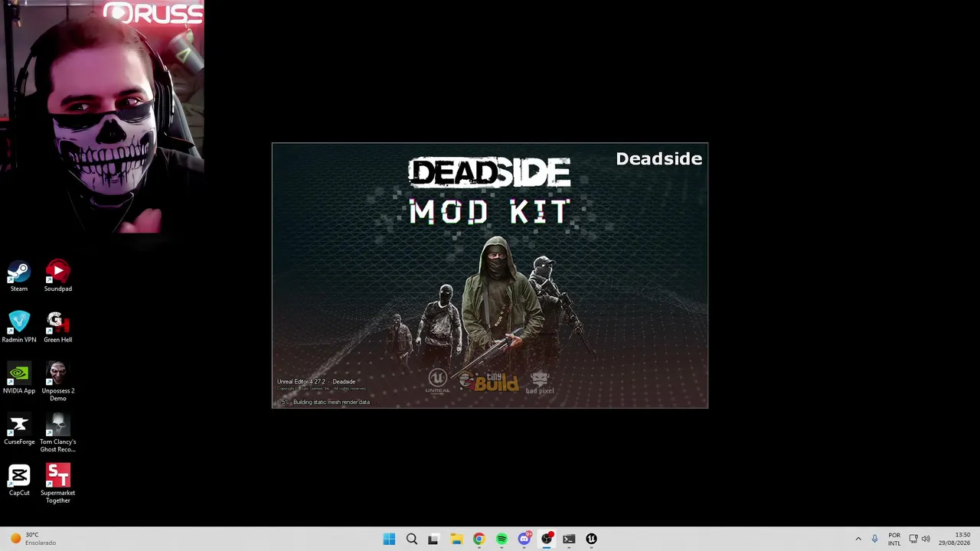Open taskbar Search
Viewport: 980px width, 551px height.
(412, 539)
